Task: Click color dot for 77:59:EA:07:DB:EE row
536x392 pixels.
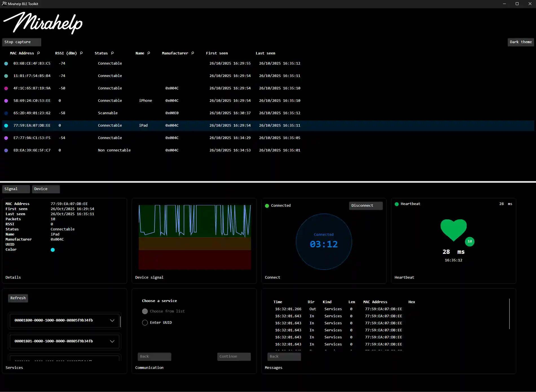Action: pyautogui.click(x=6, y=126)
